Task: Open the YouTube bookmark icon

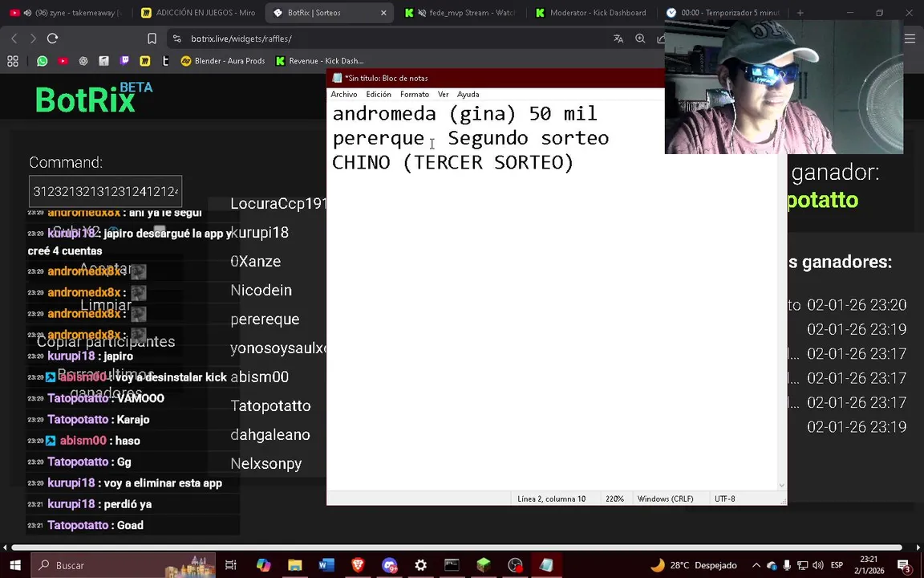Action: [63, 61]
